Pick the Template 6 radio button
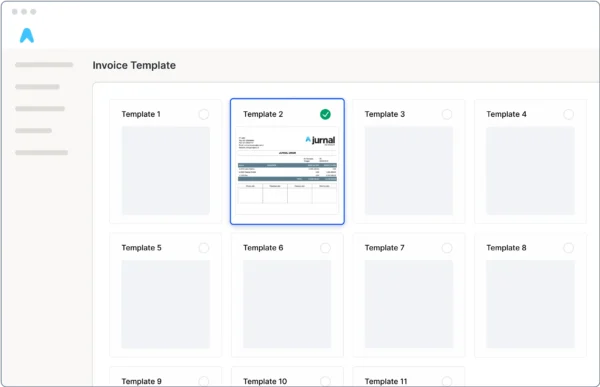Viewport: 600px width, 387px height. (325, 248)
